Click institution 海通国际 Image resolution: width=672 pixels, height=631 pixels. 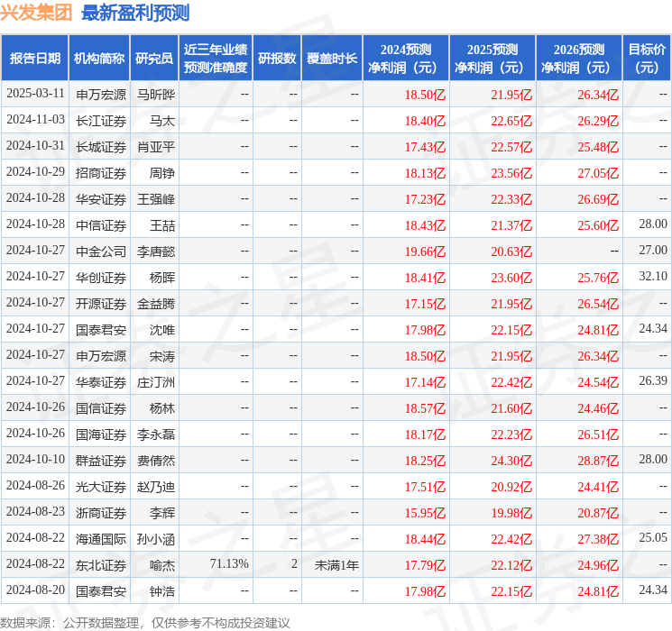click(x=101, y=539)
